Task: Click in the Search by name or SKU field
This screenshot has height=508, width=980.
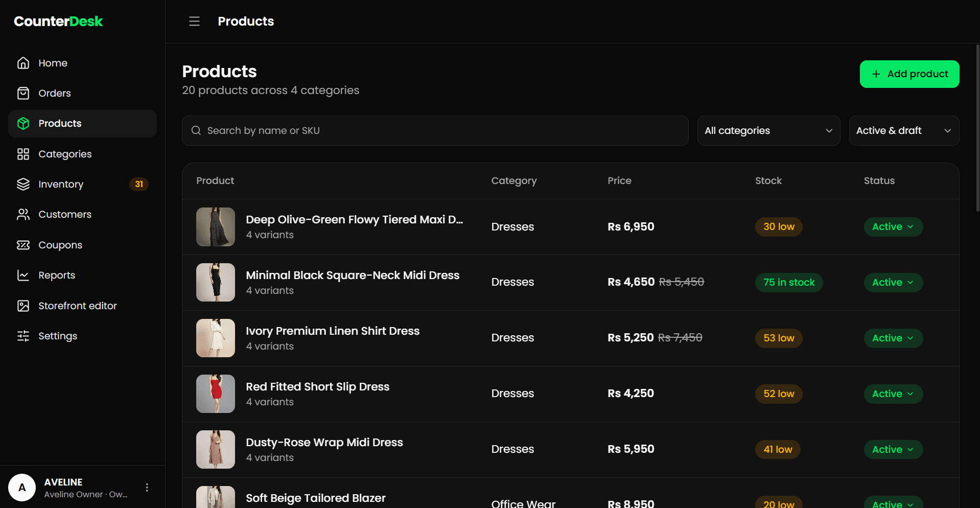Action: coord(435,131)
